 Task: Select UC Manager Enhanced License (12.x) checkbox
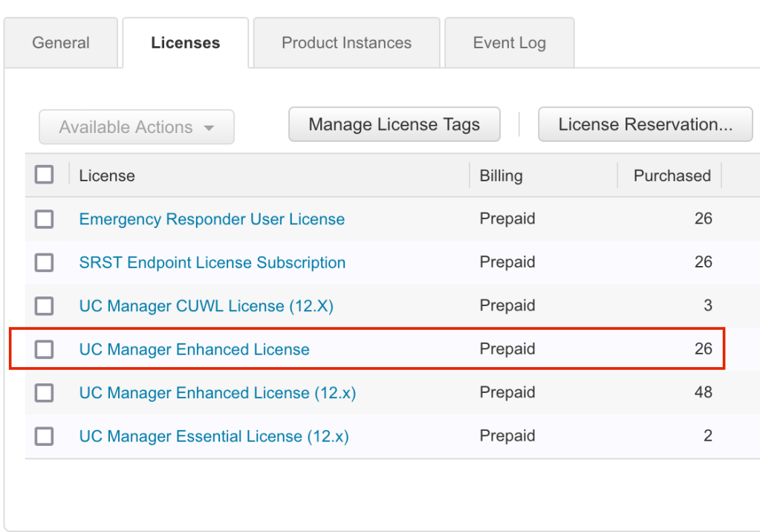[x=45, y=393]
